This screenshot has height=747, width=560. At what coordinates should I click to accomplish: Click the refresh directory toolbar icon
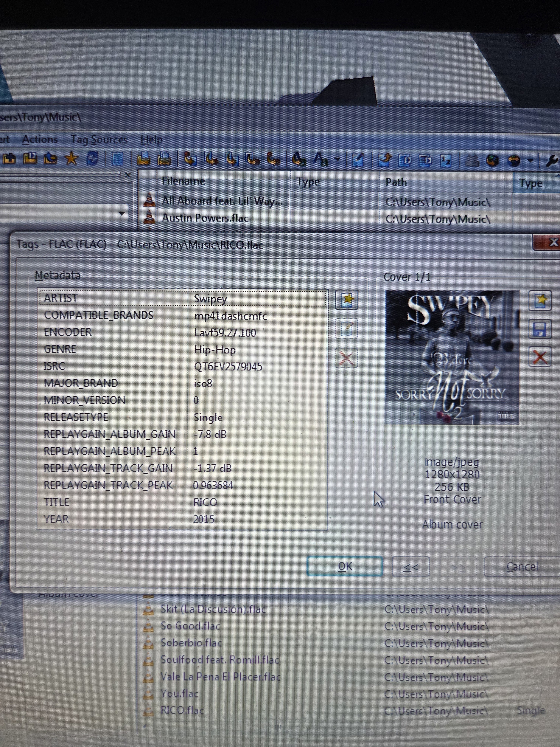pos(92,158)
